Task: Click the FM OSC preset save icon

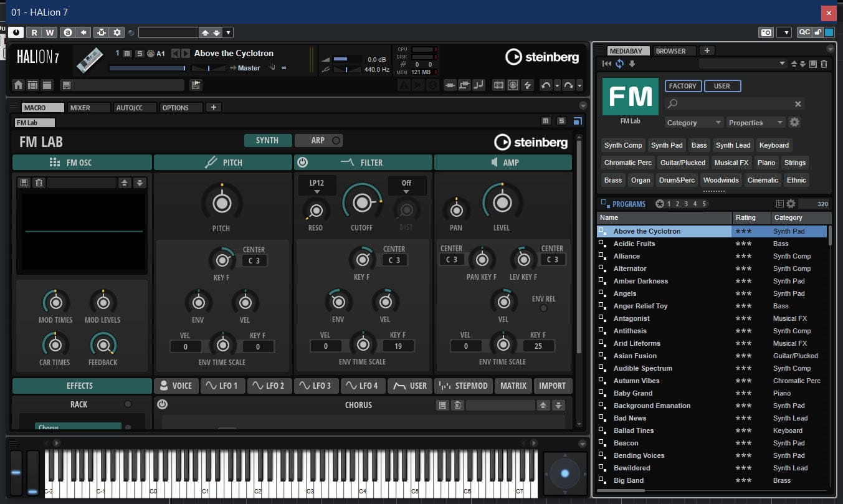Action: [24, 183]
